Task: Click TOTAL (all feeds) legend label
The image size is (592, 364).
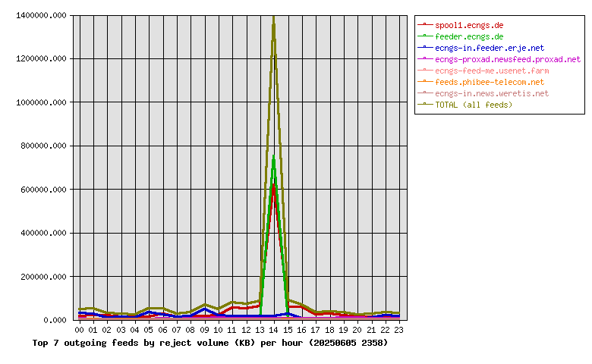Action: 474,105
